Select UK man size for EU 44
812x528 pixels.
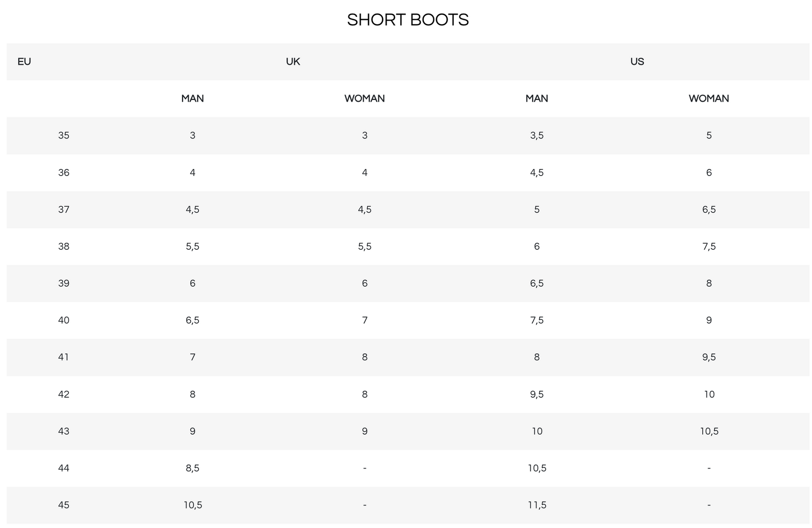coord(192,468)
